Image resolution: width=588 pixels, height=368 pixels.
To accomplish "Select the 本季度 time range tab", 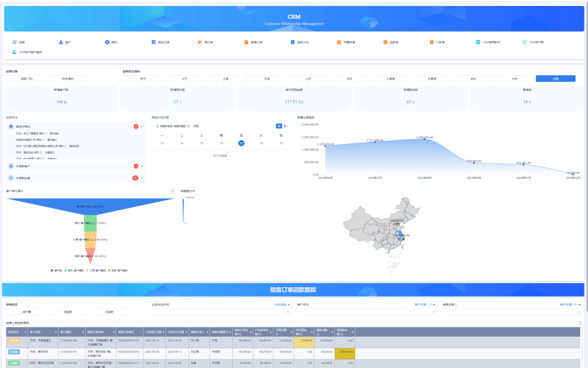I will pos(432,79).
